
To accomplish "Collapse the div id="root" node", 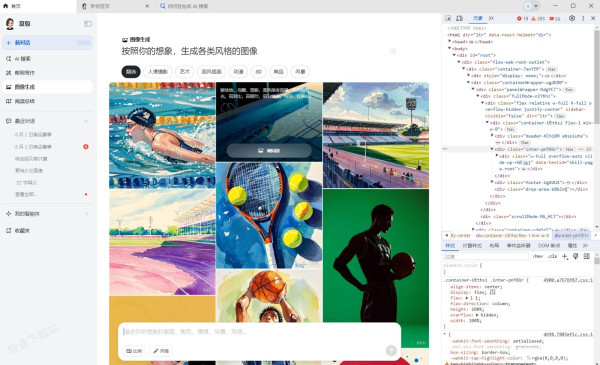I will tap(454, 55).
